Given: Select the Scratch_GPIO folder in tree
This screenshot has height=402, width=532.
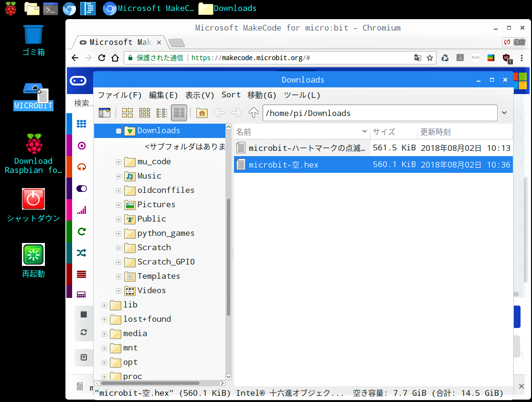Looking at the screenshot, I should [x=160, y=262].
